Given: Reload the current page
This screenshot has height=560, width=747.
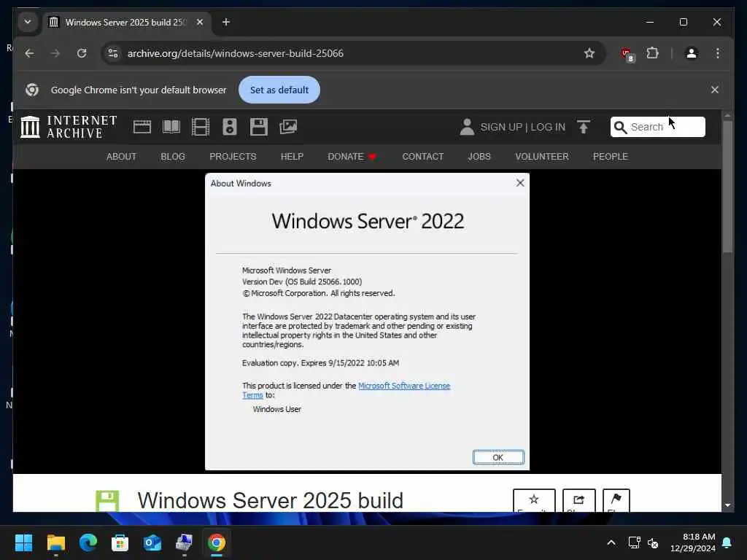Looking at the screenshot, I should click(x=82, y=53).
